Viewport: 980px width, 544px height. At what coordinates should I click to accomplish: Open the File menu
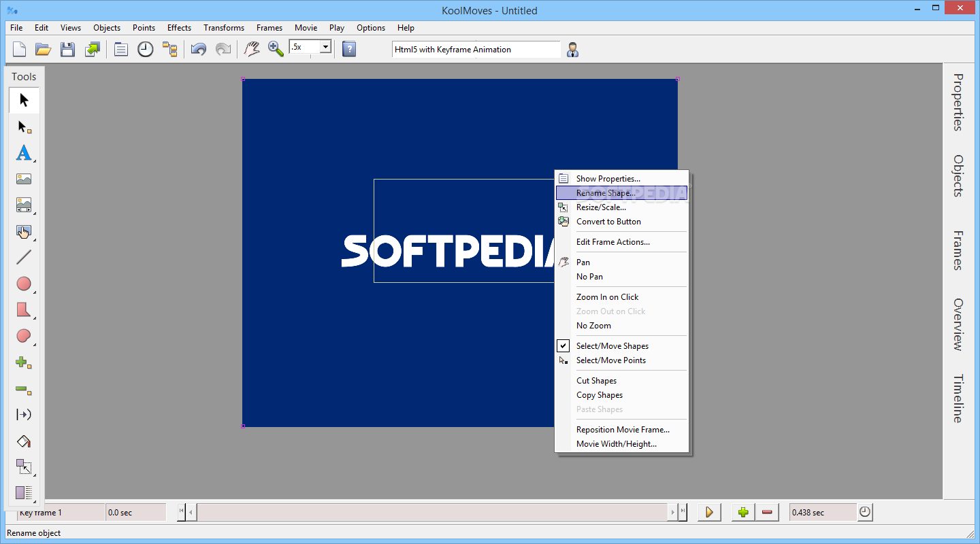point(16,28)
